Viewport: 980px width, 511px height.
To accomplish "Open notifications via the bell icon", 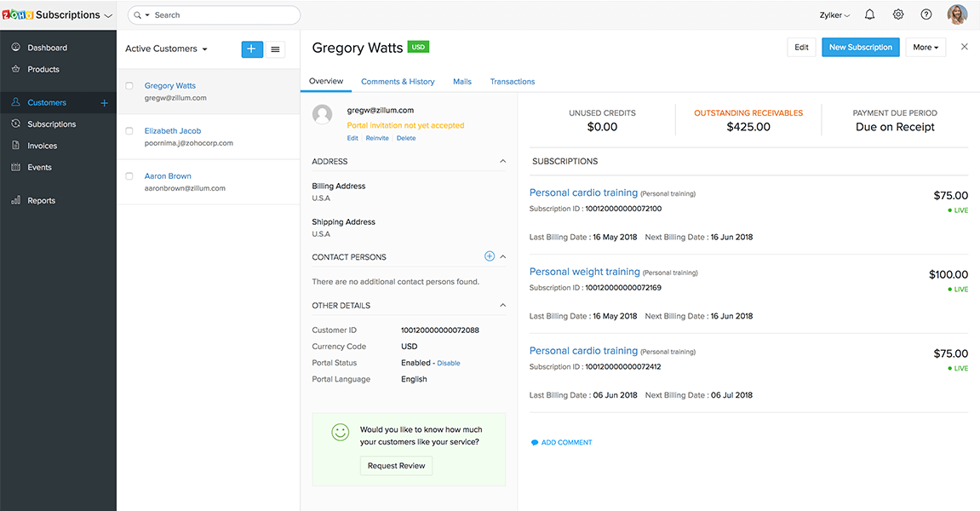I will (868, 14).
